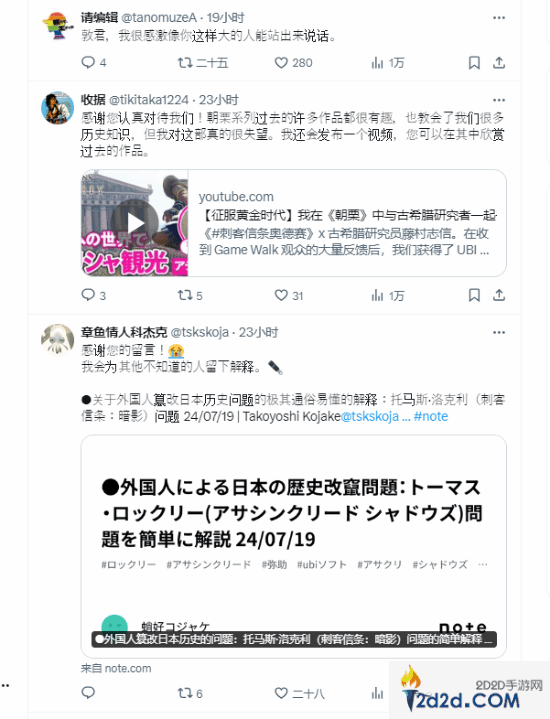Open more options for @tanomuzeA tweet
The width and height of the screenshot is (550, 719).
tap(499, 18)
